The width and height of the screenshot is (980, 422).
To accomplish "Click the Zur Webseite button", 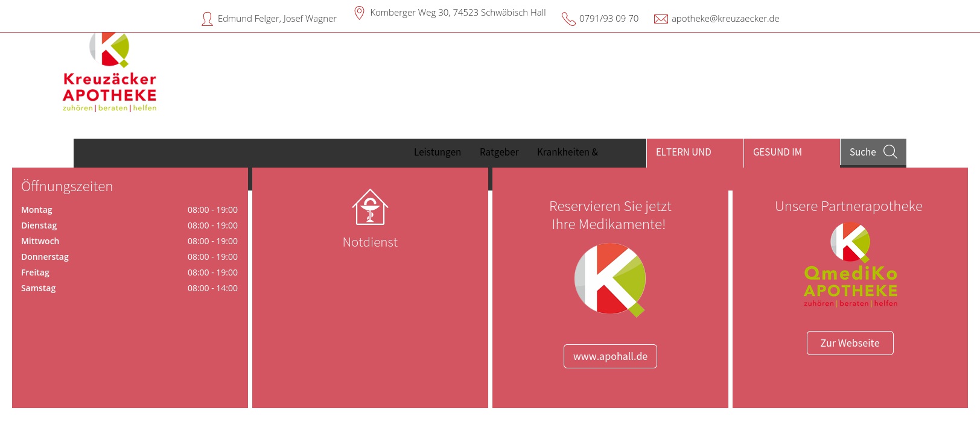I will (x=850, y=343).
